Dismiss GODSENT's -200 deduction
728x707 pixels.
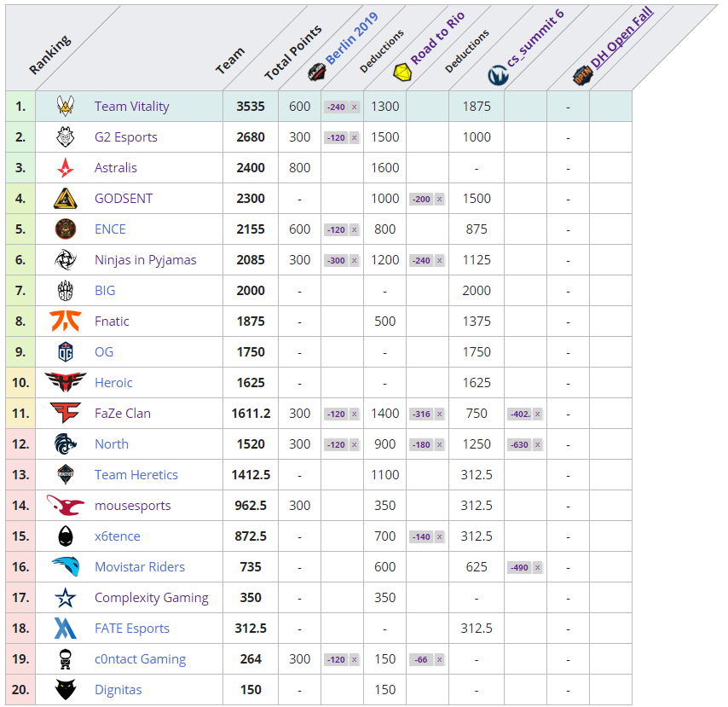point(440,199)
